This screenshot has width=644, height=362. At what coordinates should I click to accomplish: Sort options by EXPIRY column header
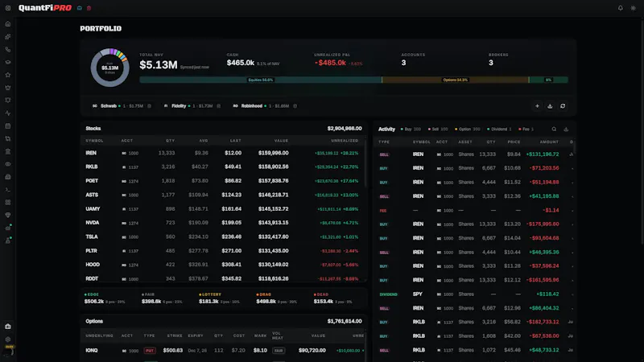196,335
